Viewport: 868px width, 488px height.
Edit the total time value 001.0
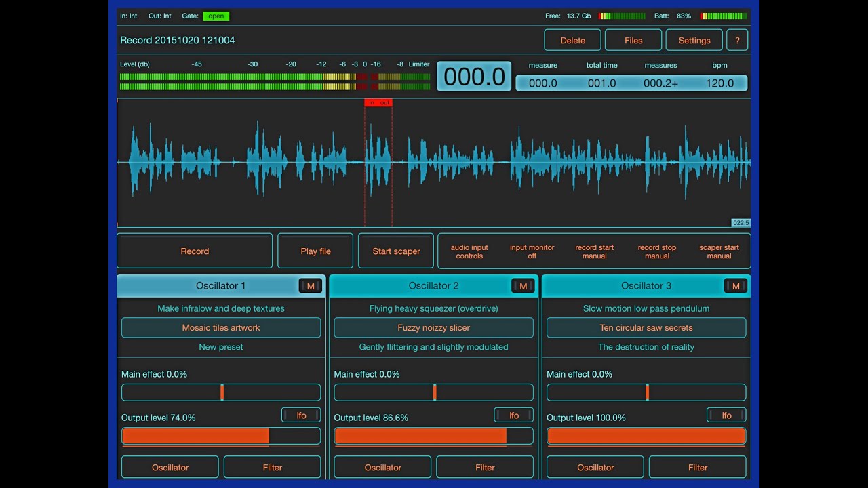coord(601,83)
